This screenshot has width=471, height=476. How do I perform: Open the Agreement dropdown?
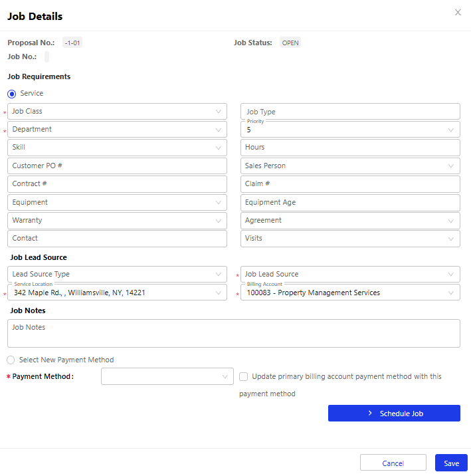(350, 221)
